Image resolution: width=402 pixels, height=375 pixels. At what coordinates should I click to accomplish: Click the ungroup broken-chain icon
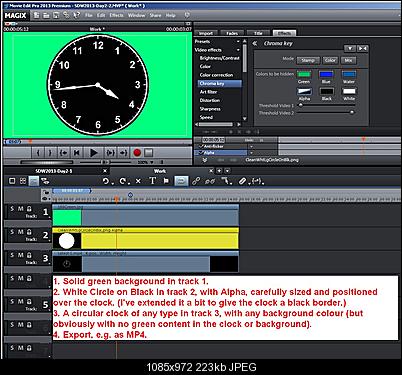210,181
